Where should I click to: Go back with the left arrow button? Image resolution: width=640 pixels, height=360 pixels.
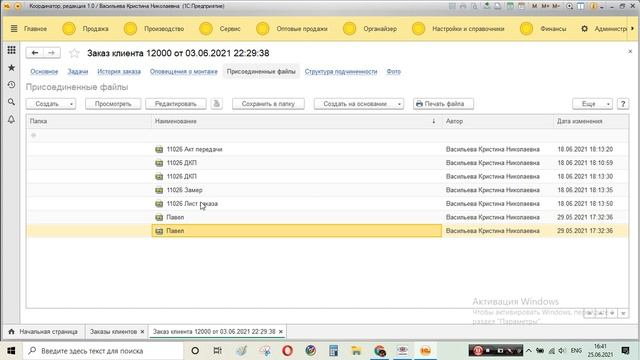(35, 53)
